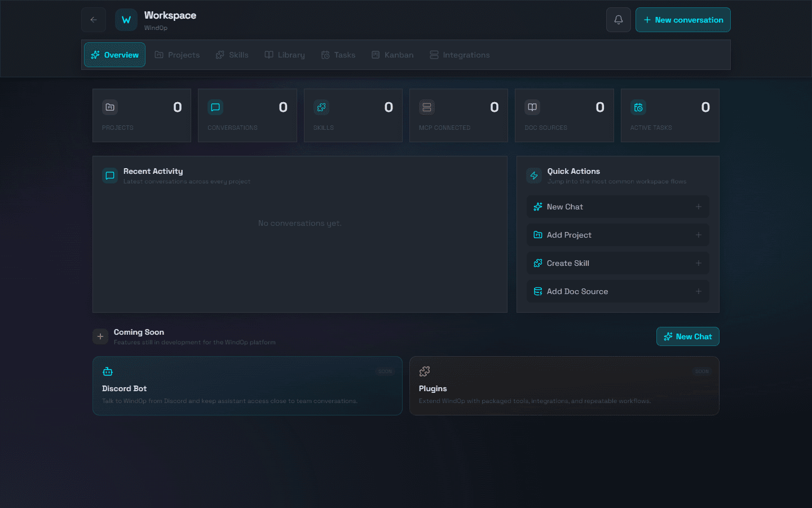
Task: Open the Kanban tab
Action: pyautogui.click(x=392, y=55)
